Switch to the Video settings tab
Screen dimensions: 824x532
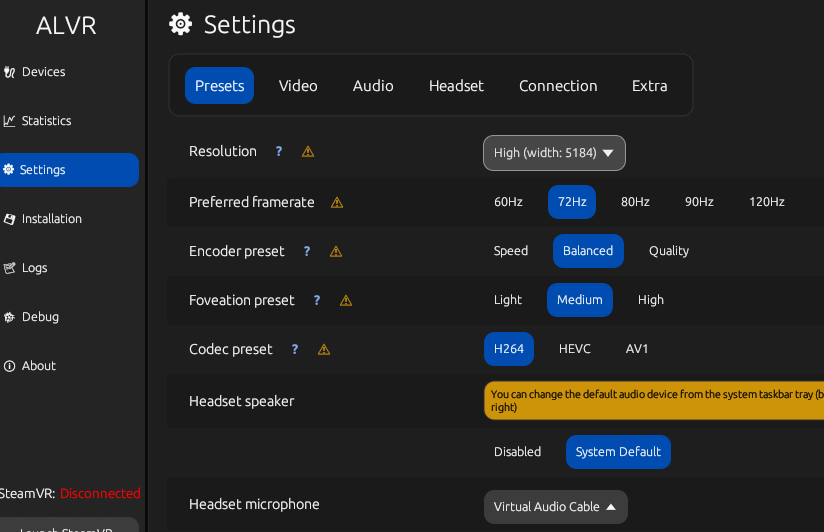[298, 86]
